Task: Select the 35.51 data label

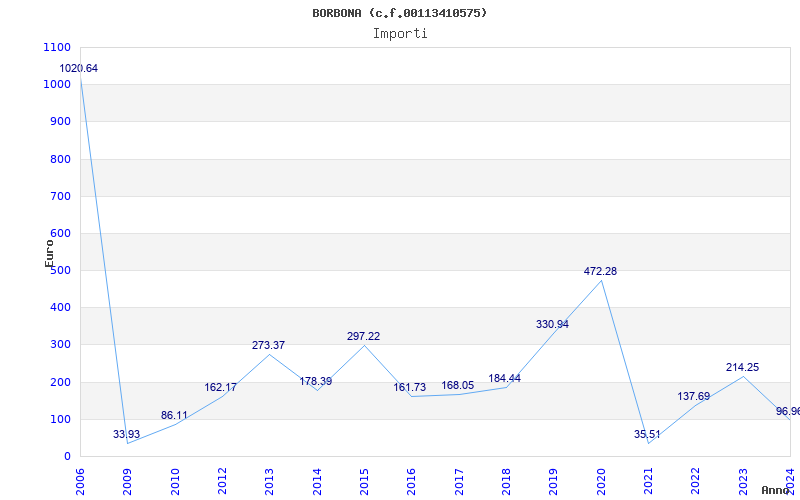Action: [647, 434]
